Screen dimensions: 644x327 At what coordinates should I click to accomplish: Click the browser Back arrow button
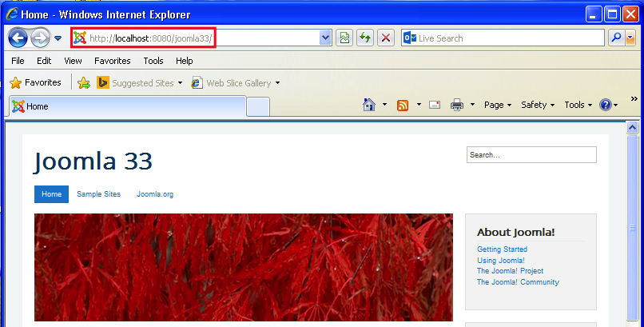coord(18,38)
